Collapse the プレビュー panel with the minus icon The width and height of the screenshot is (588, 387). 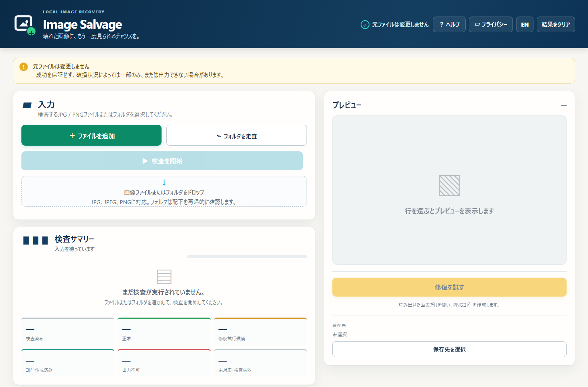[563, 105]
